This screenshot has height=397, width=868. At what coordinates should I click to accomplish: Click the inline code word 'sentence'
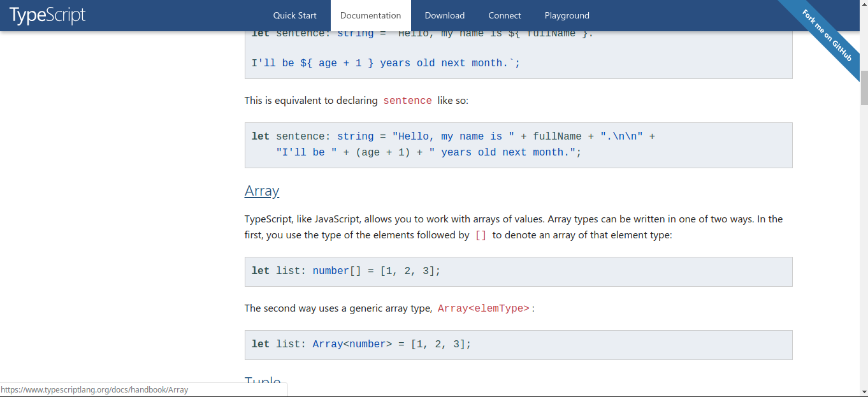[x=408, y=101]
